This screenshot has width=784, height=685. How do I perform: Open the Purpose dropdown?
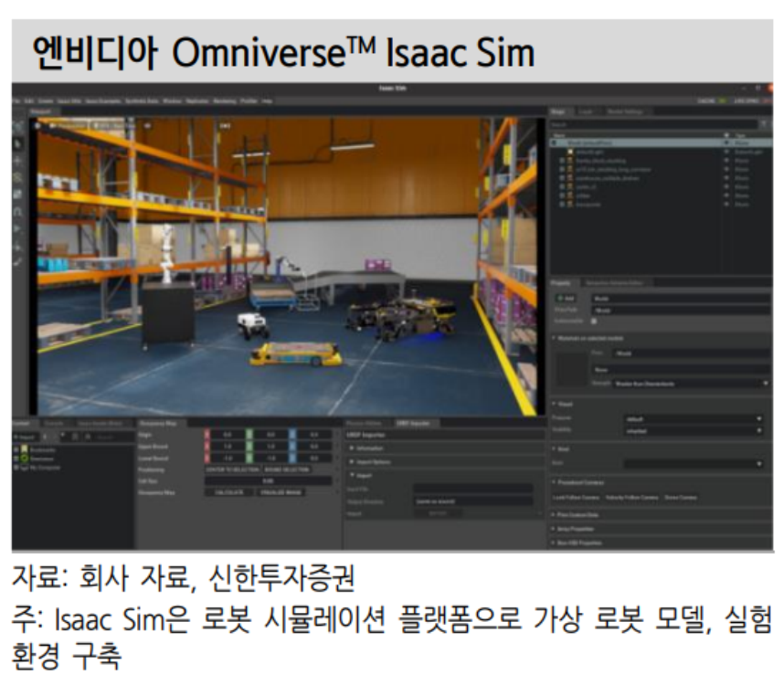pos(693,418)
